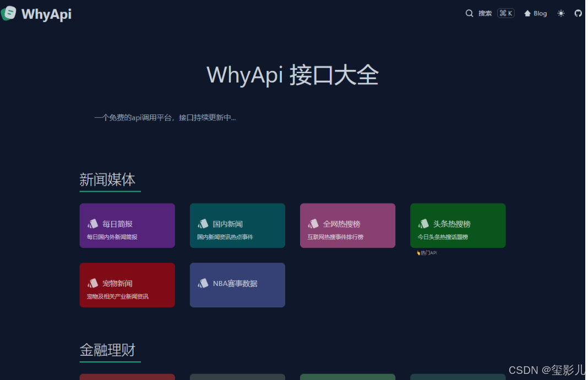Click the icon on the 宠物新闻 card
The image size is (588, 380).
pyautogui.click(x=92, y=283)
